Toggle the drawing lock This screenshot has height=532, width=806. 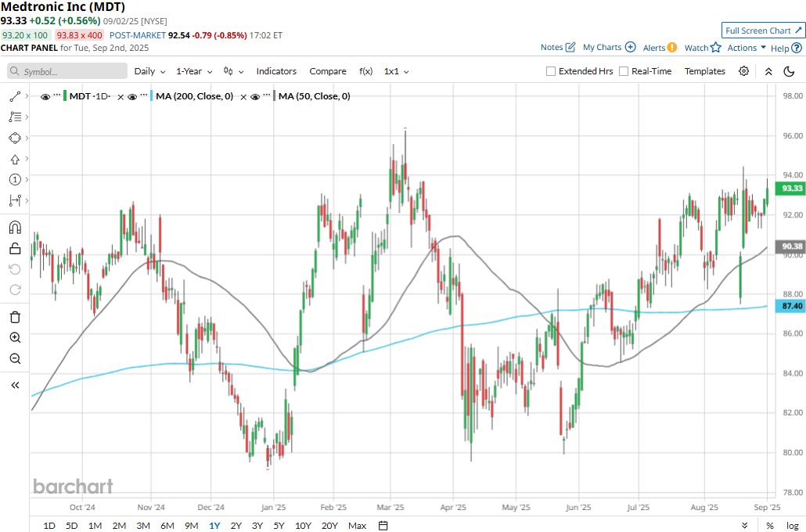(15, 248)
